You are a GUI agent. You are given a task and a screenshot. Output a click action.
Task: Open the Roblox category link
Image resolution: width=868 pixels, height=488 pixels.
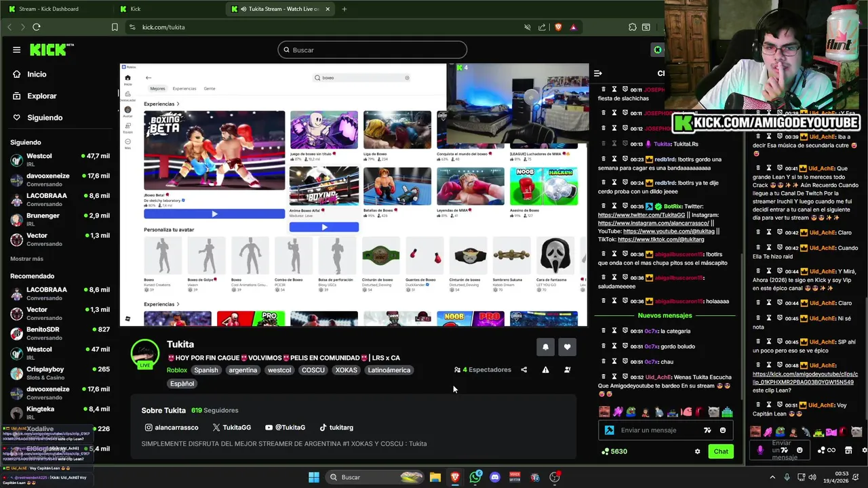coord(177,370)
